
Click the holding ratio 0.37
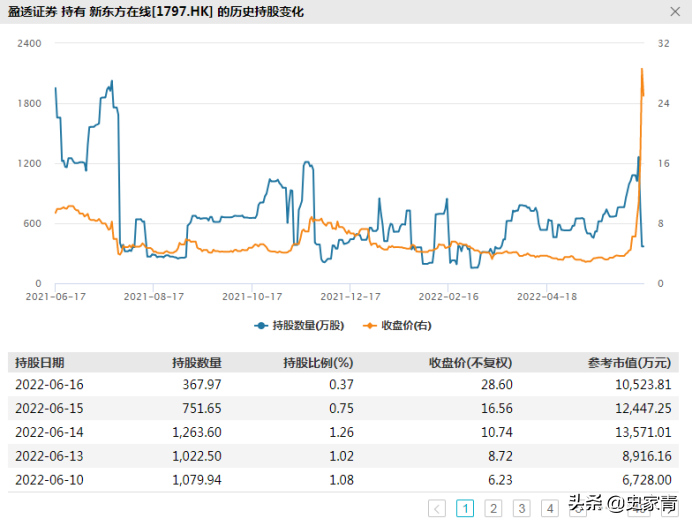[x=341, y=385]
